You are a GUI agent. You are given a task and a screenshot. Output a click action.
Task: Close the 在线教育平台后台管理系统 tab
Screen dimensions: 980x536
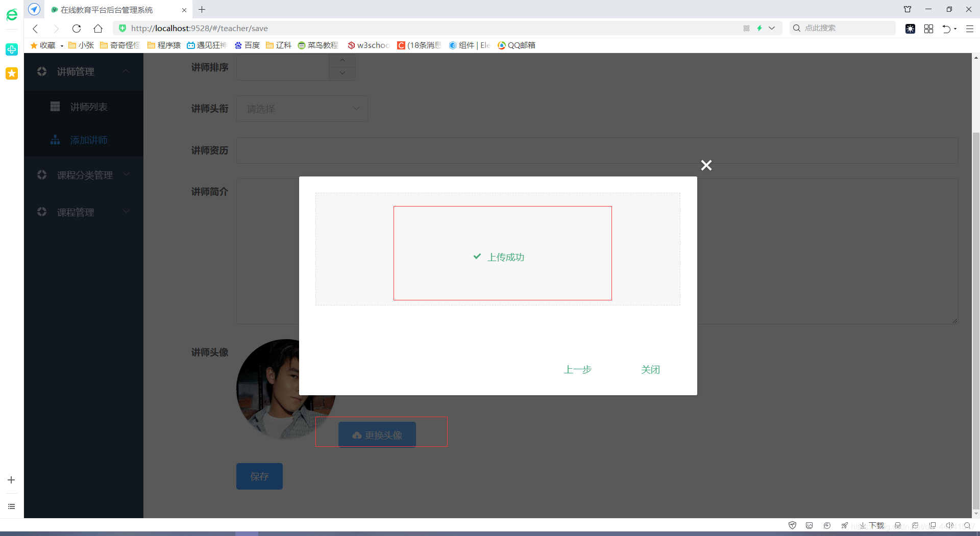click(184, 10)
